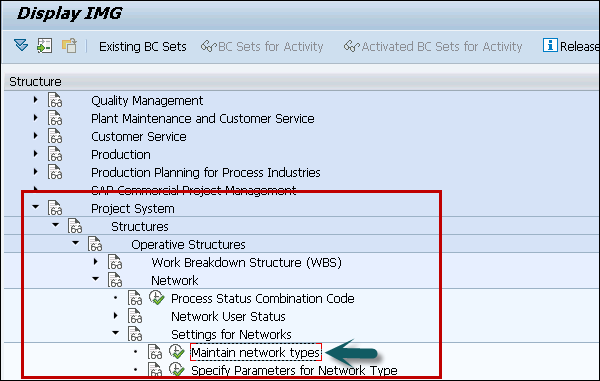Select Work Breakdown Structure (WBS) entry
Viewport: 600px width, 381px height.
tap(246, 262)
